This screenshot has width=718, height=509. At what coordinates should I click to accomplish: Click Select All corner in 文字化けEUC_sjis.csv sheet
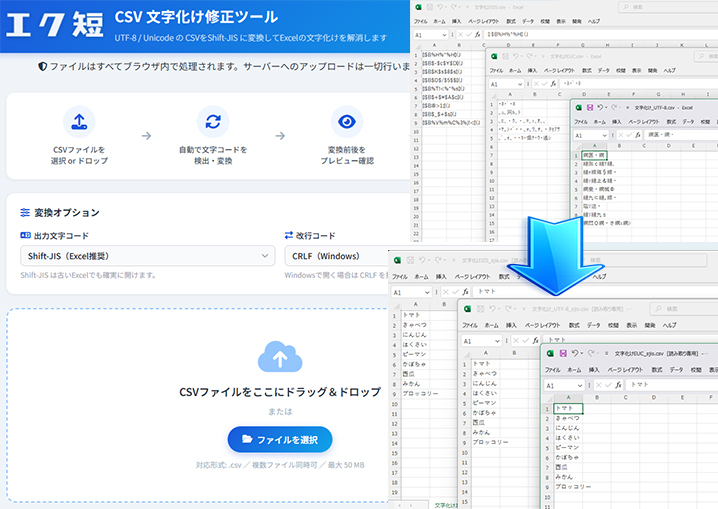(547, 398)
